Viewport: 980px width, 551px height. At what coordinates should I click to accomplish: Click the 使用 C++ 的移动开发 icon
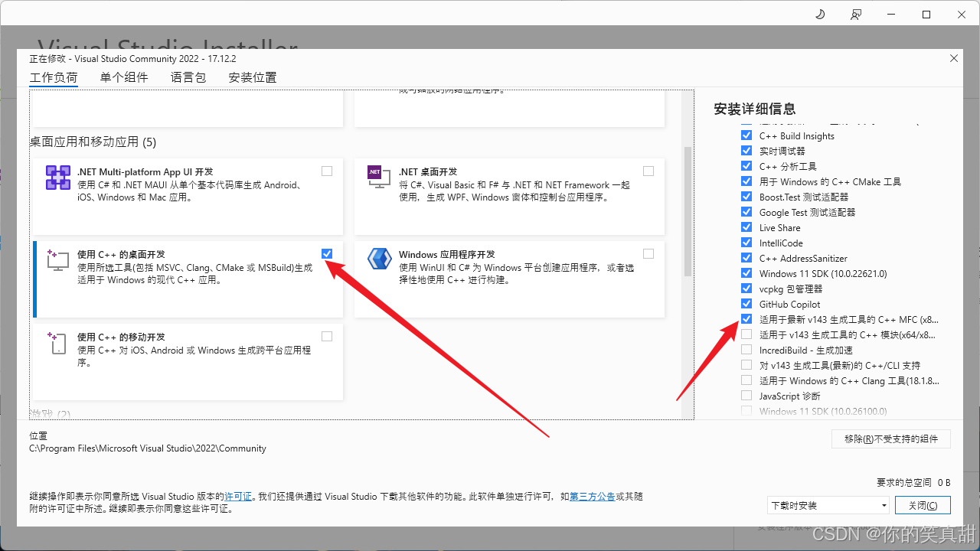[x=57, y=343]
